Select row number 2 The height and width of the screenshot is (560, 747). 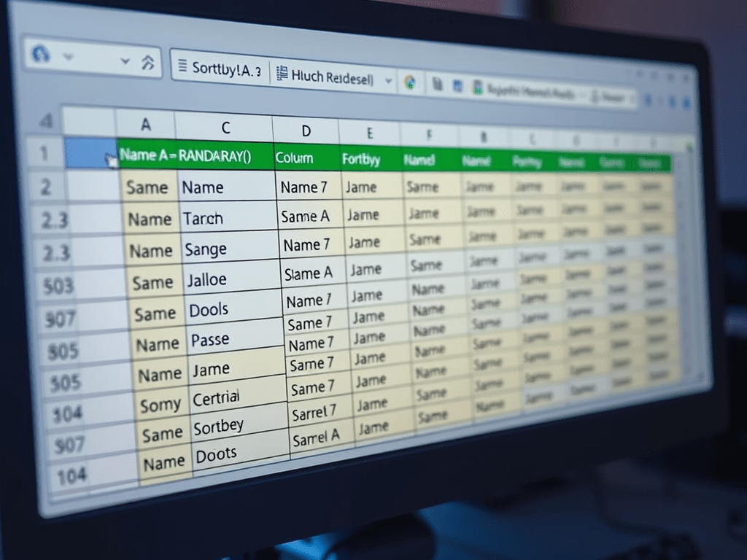pos(45,187)
